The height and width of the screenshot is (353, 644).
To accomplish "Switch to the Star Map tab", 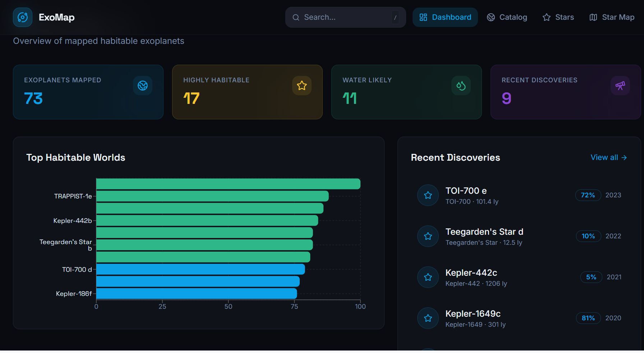I will [612, 17].
